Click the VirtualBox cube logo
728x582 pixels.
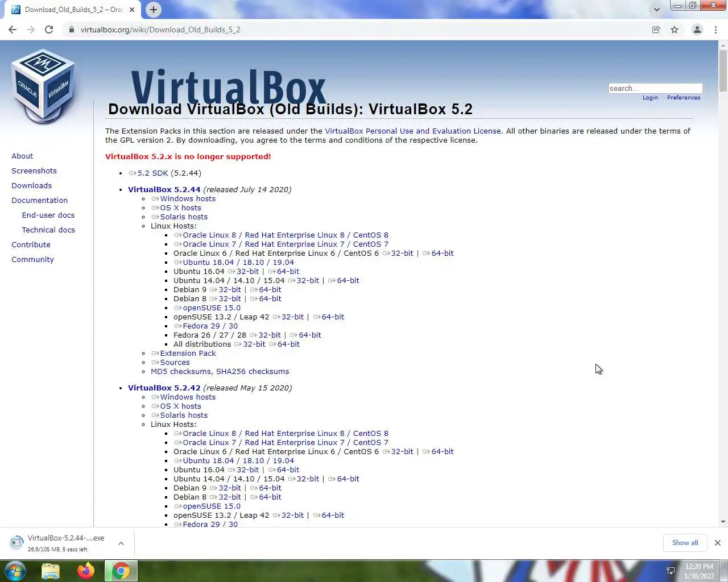43,86
